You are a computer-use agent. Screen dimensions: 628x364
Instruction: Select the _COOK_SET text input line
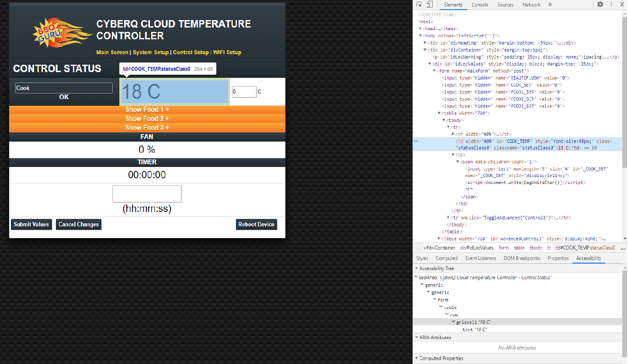click(x=538, y=172)
